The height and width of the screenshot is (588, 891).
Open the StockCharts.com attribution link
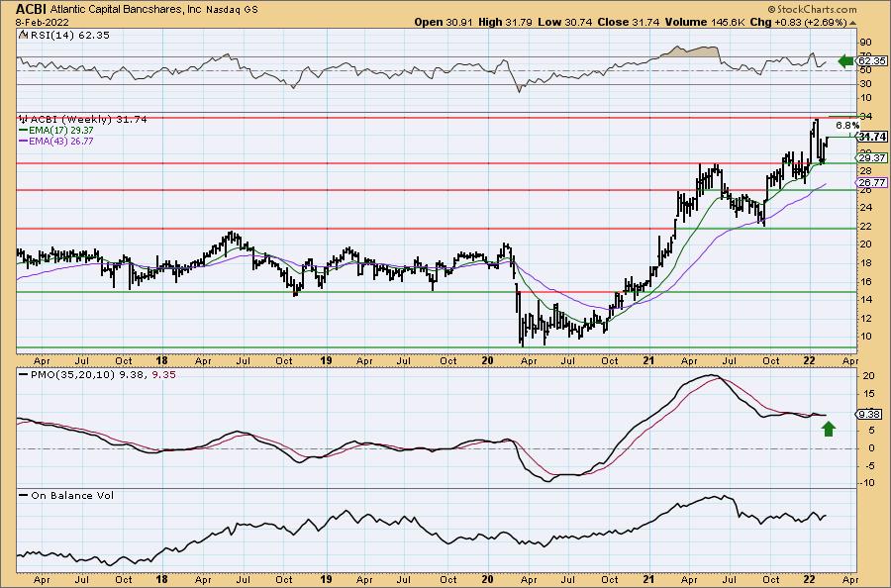(x=812, y=9)
